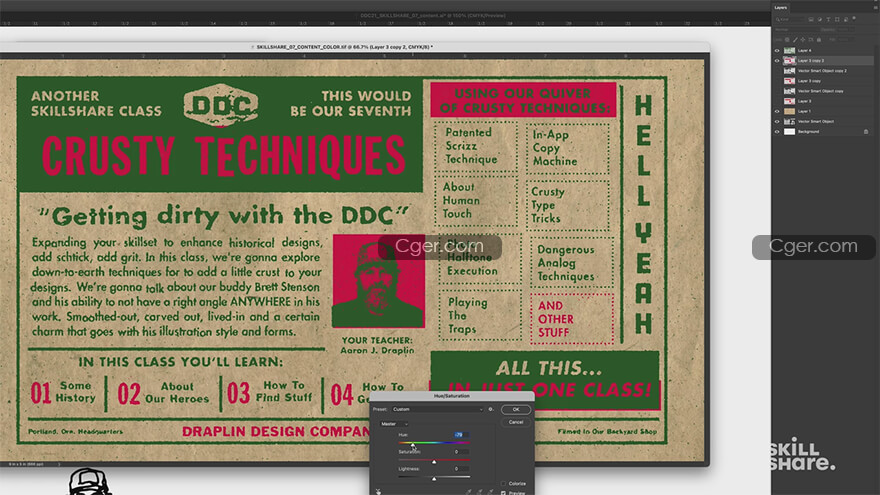
Task: Show Vector Smart Object copy 2 layer
Action: coord(777,71)
